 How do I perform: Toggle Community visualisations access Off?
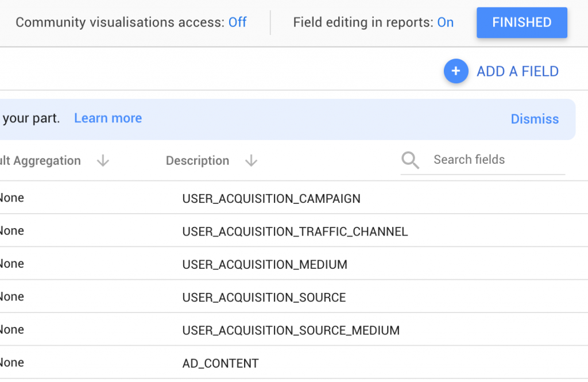pyautogui.click(x=237, y=22)
